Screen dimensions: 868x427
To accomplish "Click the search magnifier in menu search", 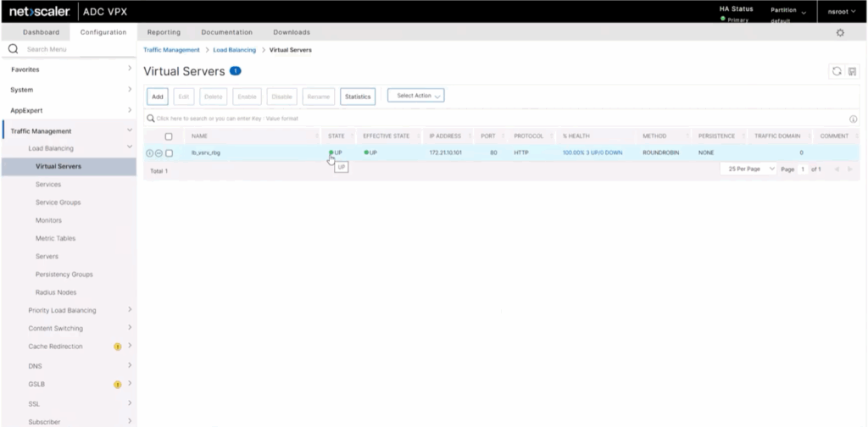I will 13,49.
